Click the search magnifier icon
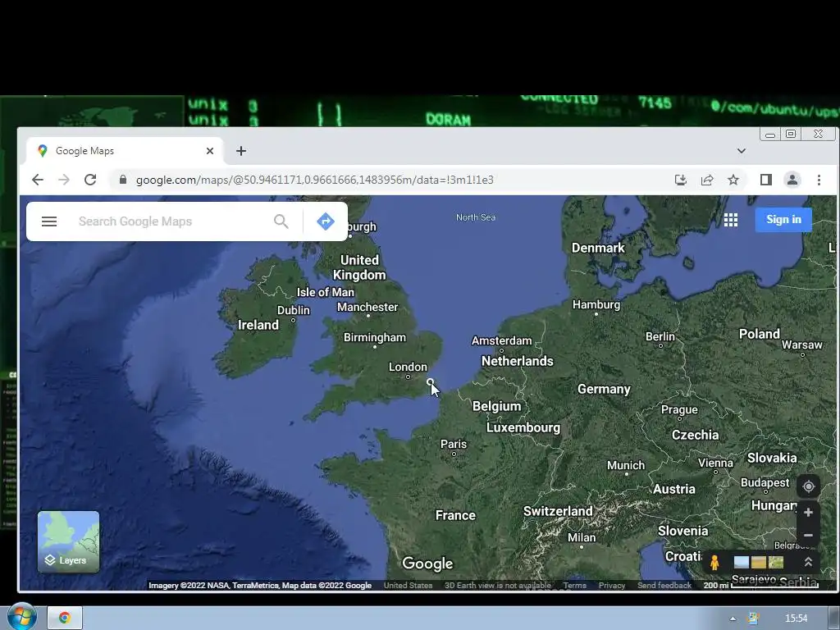Image resolution: width=840 pixels, height=630 pixels. point(281,221)
